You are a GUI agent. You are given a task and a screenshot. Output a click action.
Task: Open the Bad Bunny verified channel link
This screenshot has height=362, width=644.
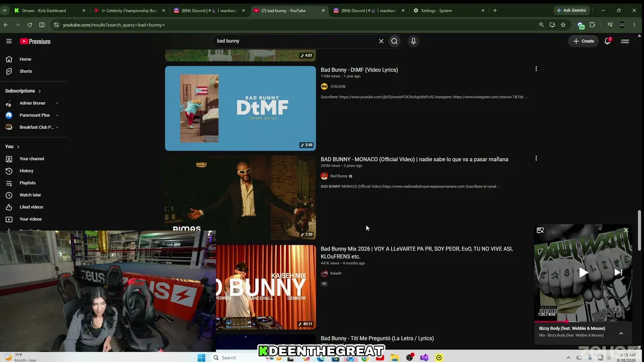coord(339,176)
